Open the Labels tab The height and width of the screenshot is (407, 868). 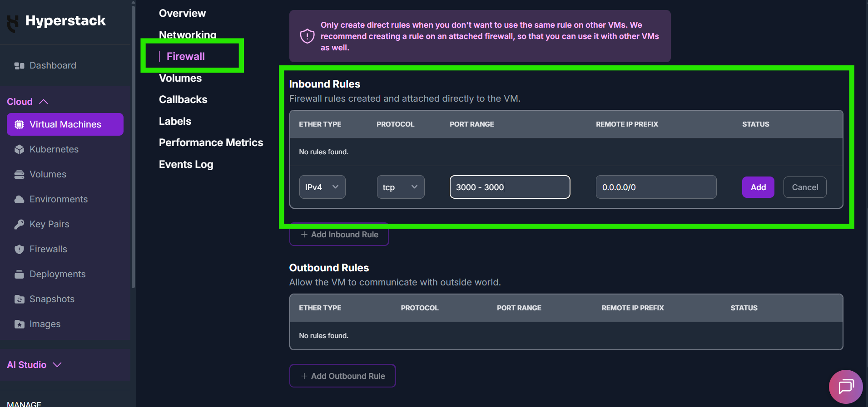click(175, 121)
